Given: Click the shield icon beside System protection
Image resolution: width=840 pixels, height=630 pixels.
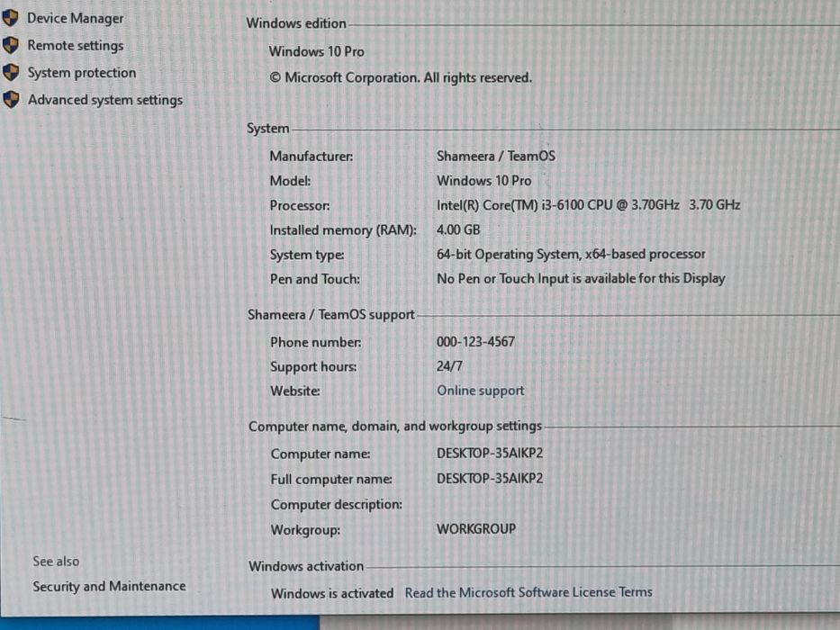Looking at the screenshot, I should pos(11,72).
